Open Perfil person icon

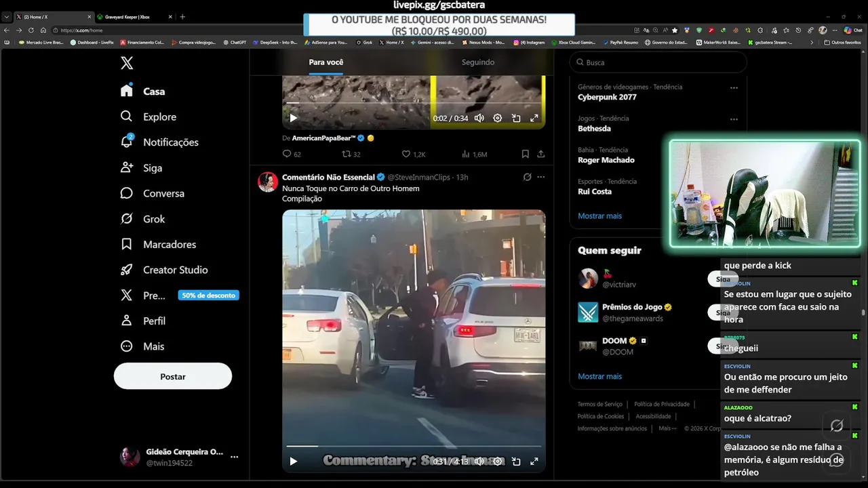pyautogui.click(x=127, y=321)
